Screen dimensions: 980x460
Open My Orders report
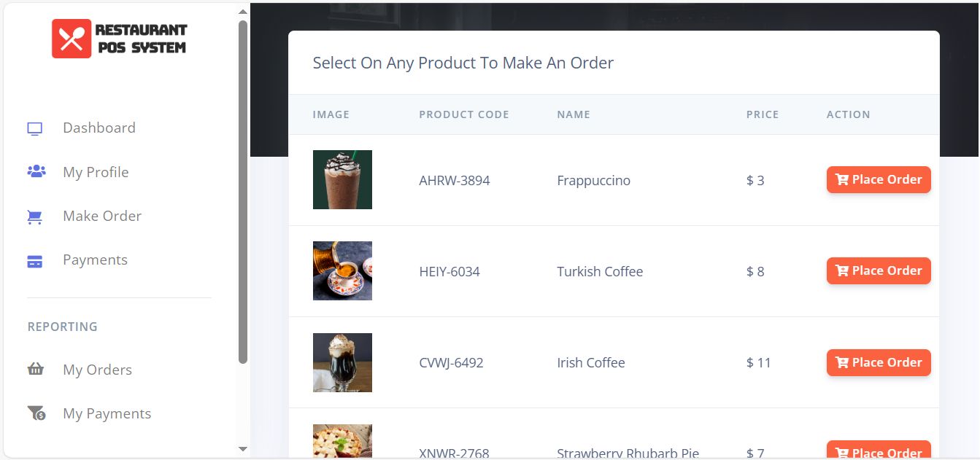97,370
